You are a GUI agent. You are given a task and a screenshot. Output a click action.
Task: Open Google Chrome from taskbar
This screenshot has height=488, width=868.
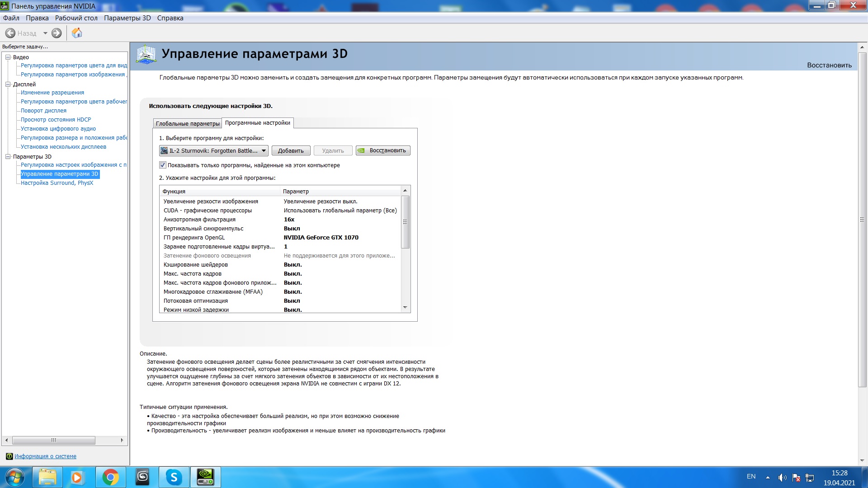pos(111,478)
